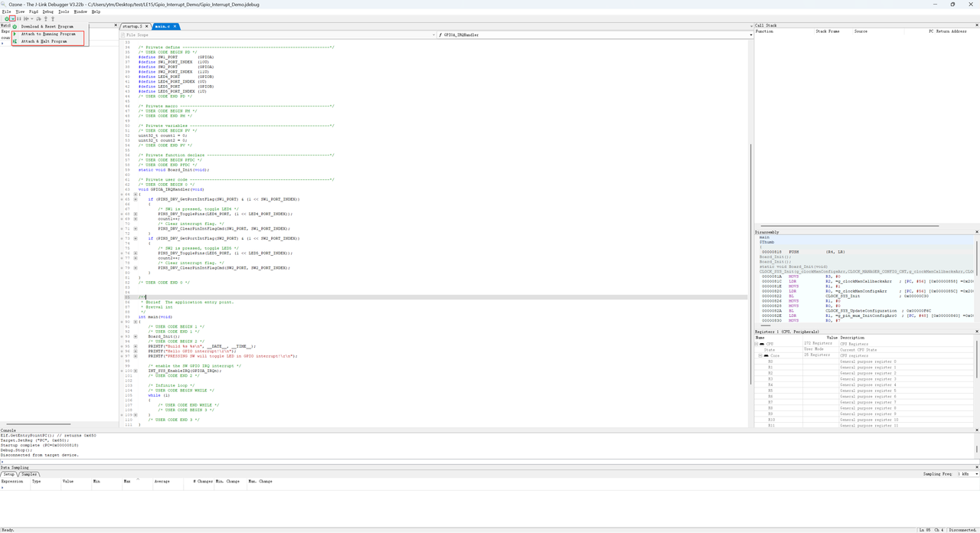Click the PUSH instruction row in Disassembly
Viewport: 980px width, 533px height.
865,252
